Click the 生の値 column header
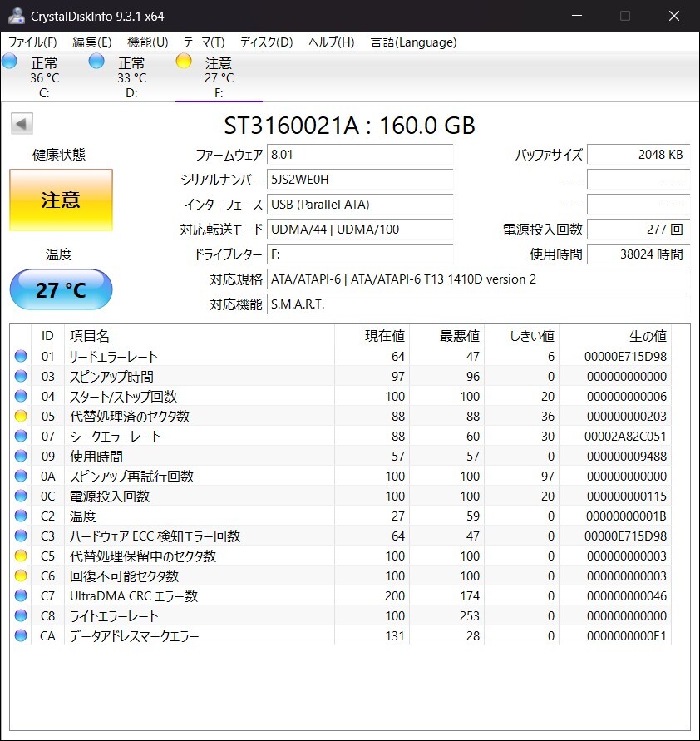The image size is (700, 741). [x=615, y=336]
